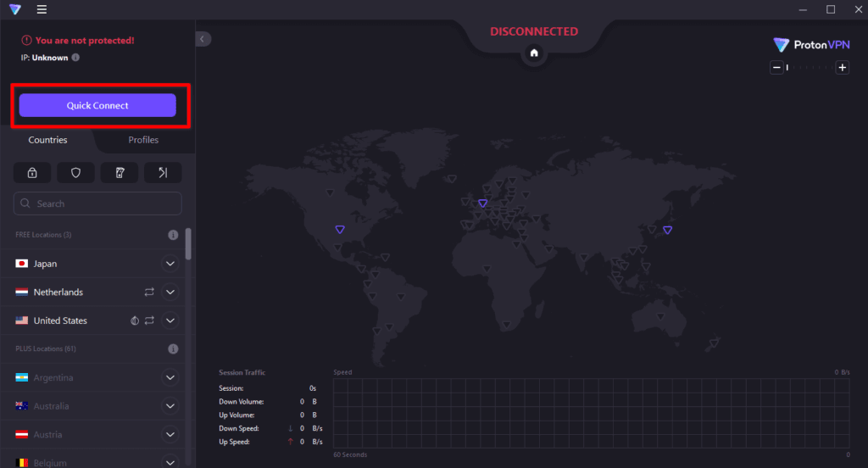Click the United States flag icon

[x=21, y=320]
